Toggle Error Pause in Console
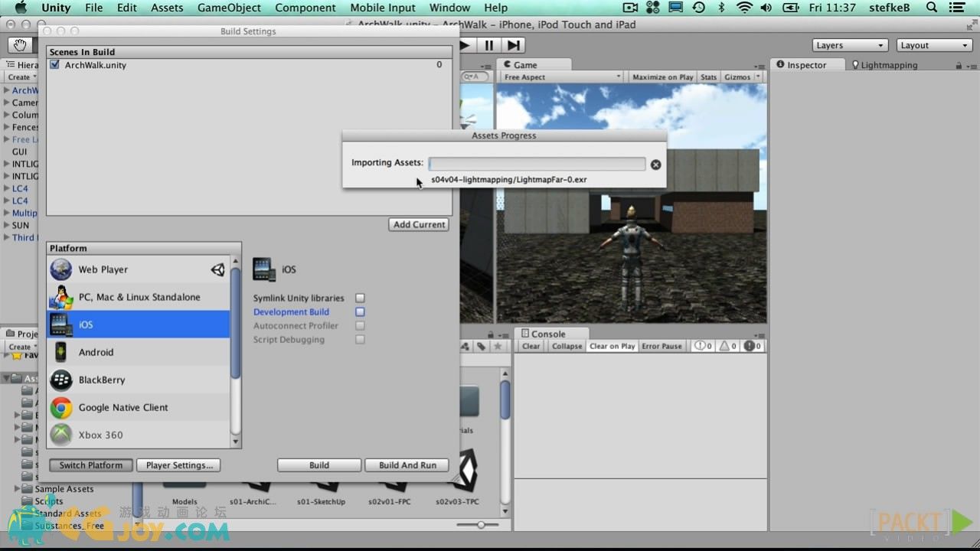Viewport: 980px width, 551px height. point(661,346)
